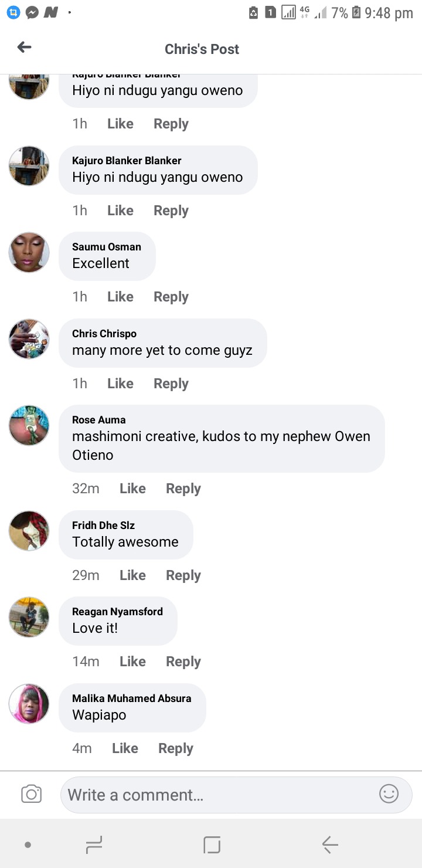Open Kajuro Blanker Blanker's profile name
Image resolution: width=422 pixels, height=868 pixels.
(127, 161)
